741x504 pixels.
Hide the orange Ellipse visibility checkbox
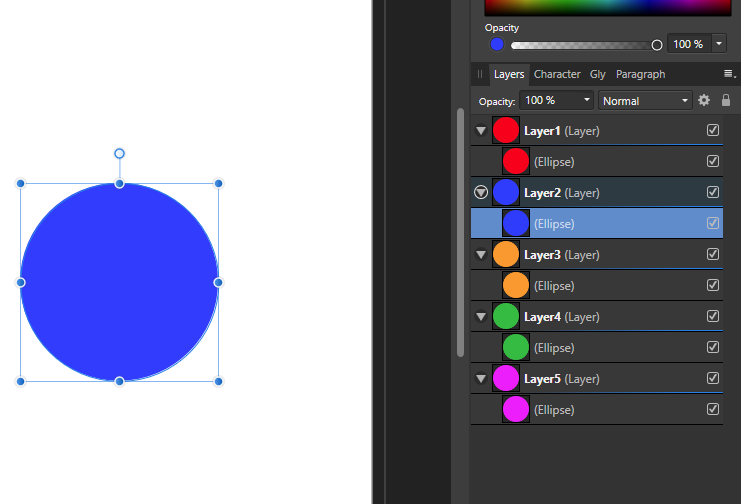pyautogui.click(x=713, y=285)
